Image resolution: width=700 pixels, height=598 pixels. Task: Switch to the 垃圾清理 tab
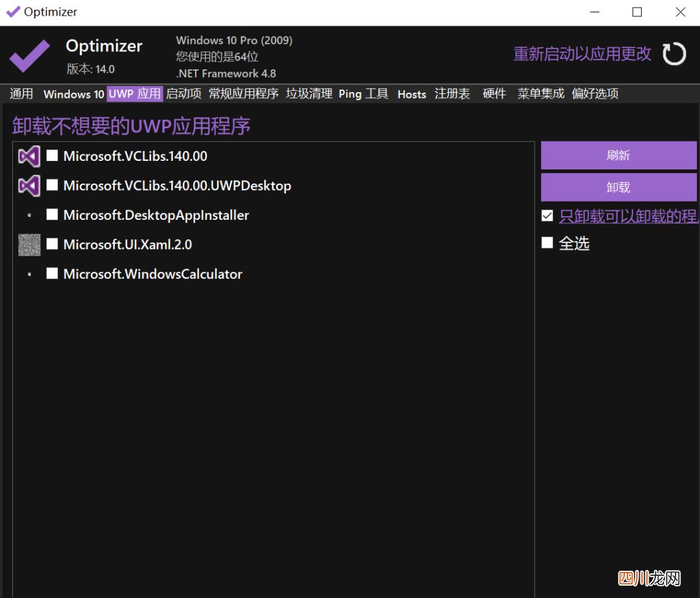pyautogui.click(x=309, y=94)
